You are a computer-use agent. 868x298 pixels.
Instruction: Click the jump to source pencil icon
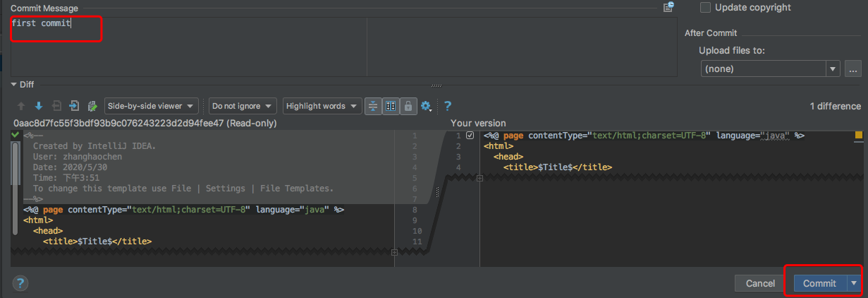coord(92,106)
